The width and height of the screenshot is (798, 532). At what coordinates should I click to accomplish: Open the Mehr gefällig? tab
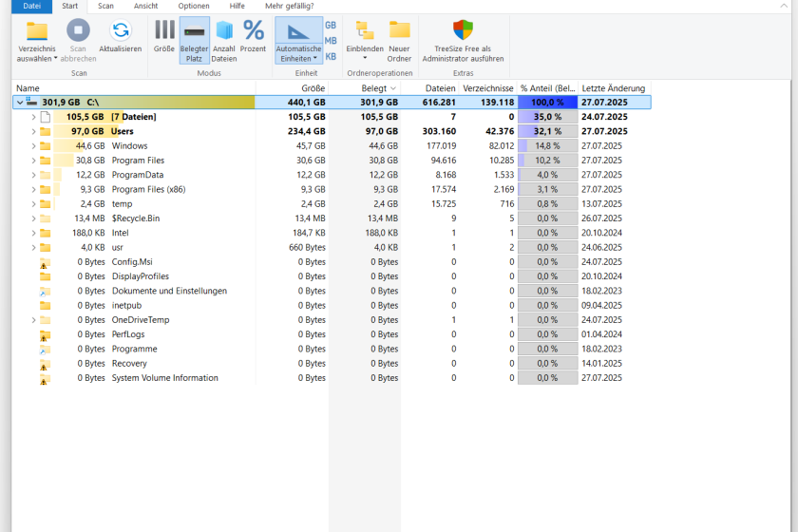click(290, 6)
